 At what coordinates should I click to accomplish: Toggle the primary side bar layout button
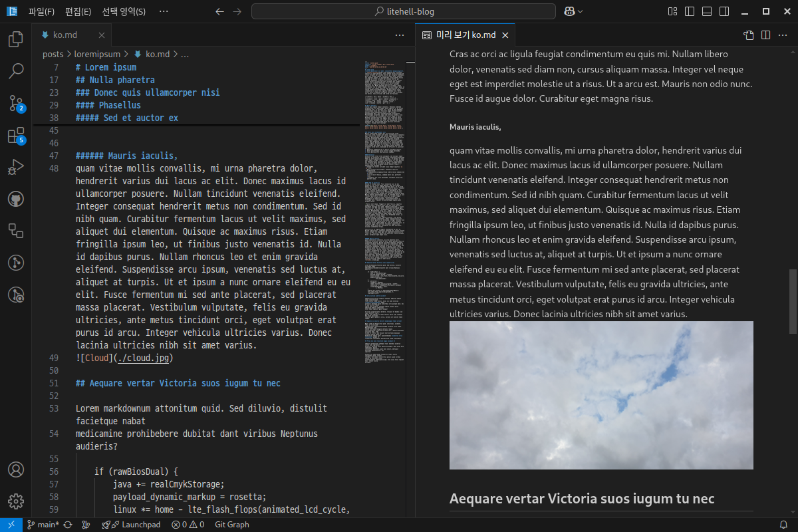coord(690,11)
